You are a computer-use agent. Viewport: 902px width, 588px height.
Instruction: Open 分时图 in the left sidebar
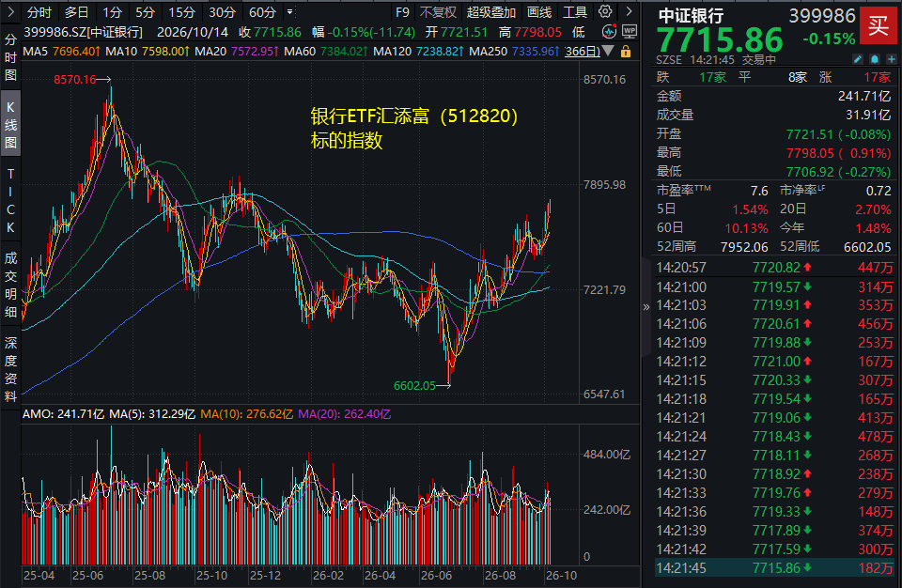tap(10, 57)
